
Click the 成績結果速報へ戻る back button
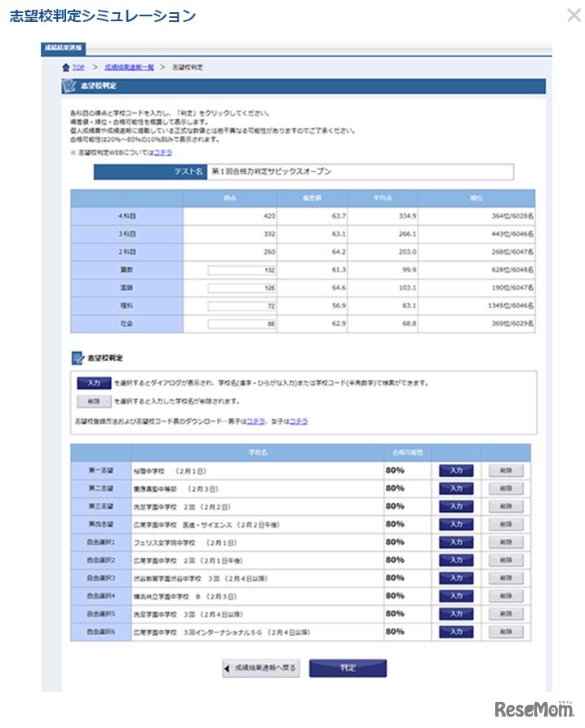(261, 668)
